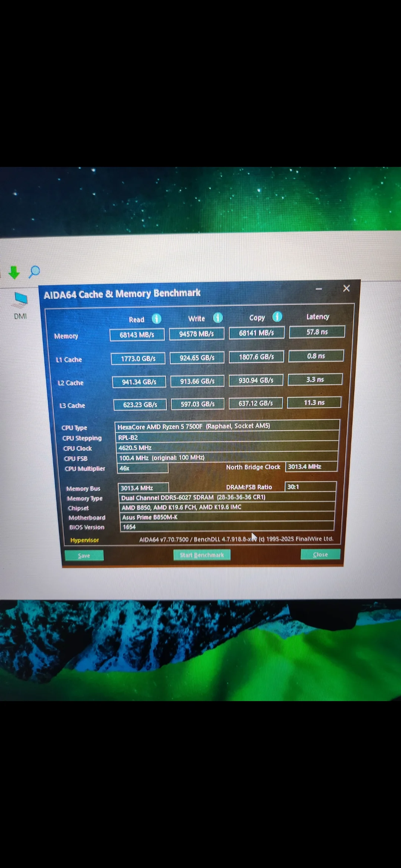The image size is (401, 868).
Task: Click the AIDA64 Cache & Memory Benchmark title
Action: coord(122,294)
